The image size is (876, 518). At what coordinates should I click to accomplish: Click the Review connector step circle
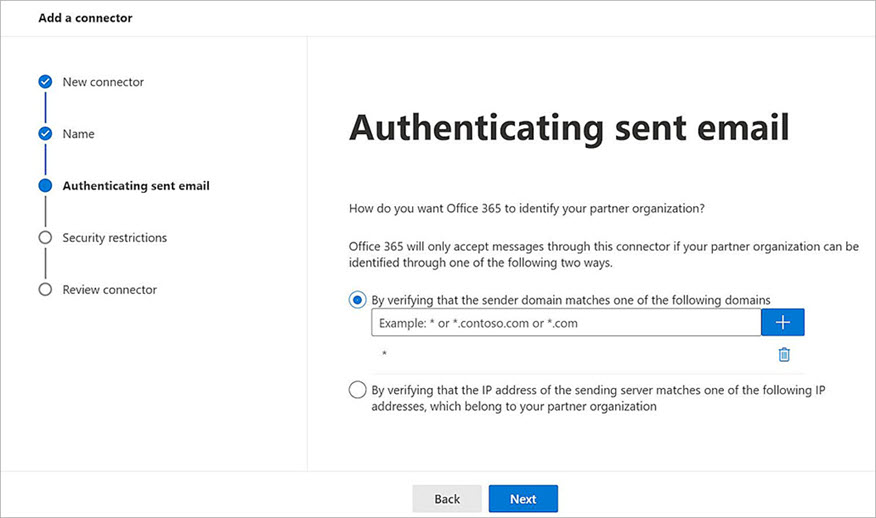click(x=45, y=290)
